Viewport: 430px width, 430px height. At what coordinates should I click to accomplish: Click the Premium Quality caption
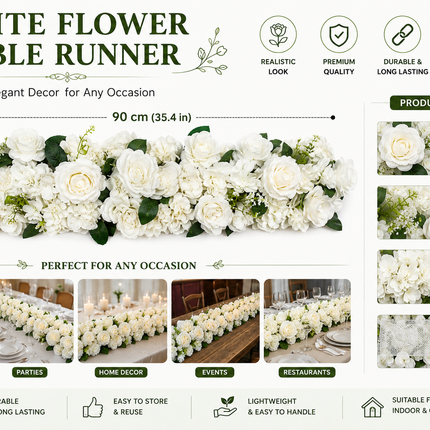[x=339, y=67]
